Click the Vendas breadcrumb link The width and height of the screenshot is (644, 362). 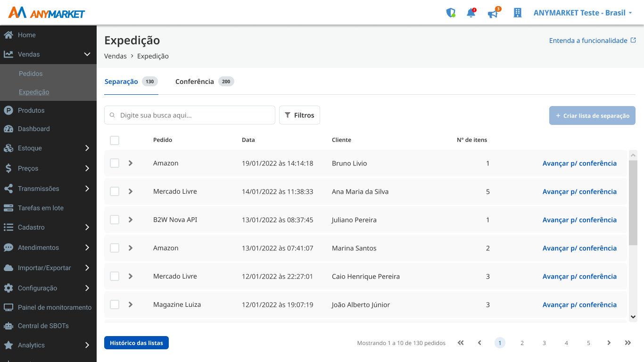[116, 56]
